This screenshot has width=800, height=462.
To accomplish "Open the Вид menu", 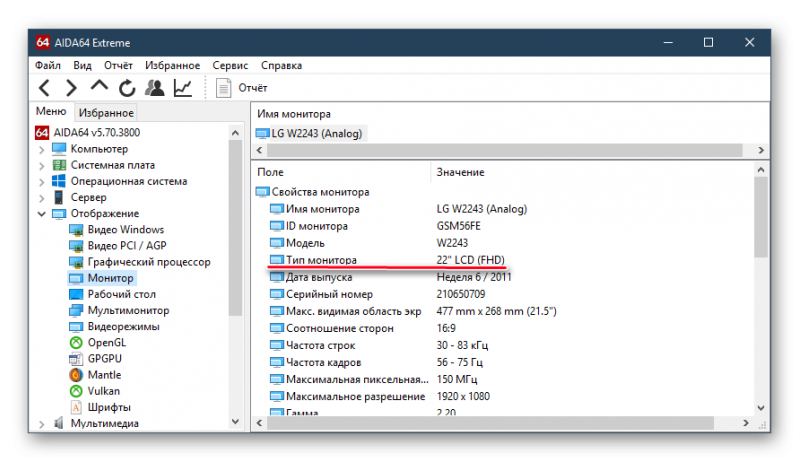I will (x=82, y=65).
